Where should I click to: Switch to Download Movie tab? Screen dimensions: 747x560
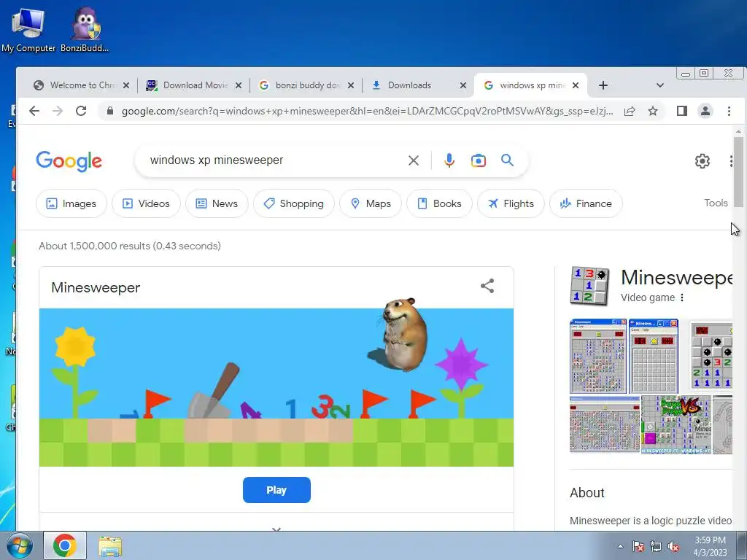tap(188, 85)
